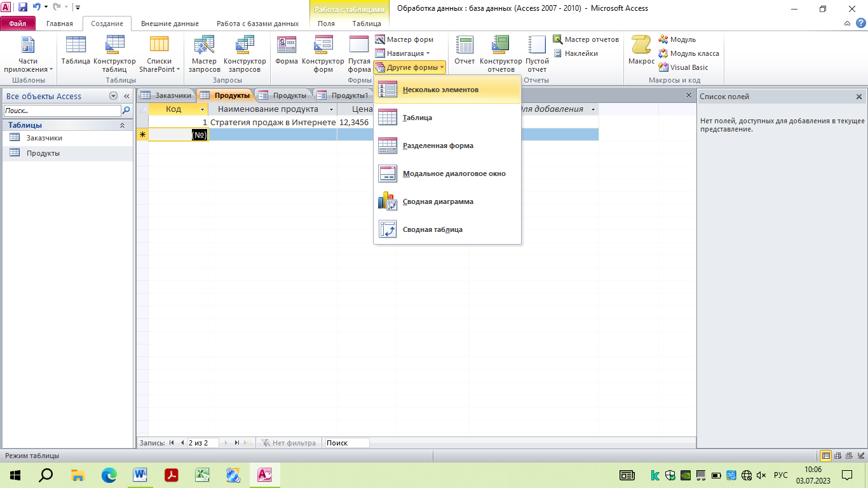This screenshot has width=868, height=488.
Task: Switch to the Поля ribbon tab
Action: (x=326, y=24)
